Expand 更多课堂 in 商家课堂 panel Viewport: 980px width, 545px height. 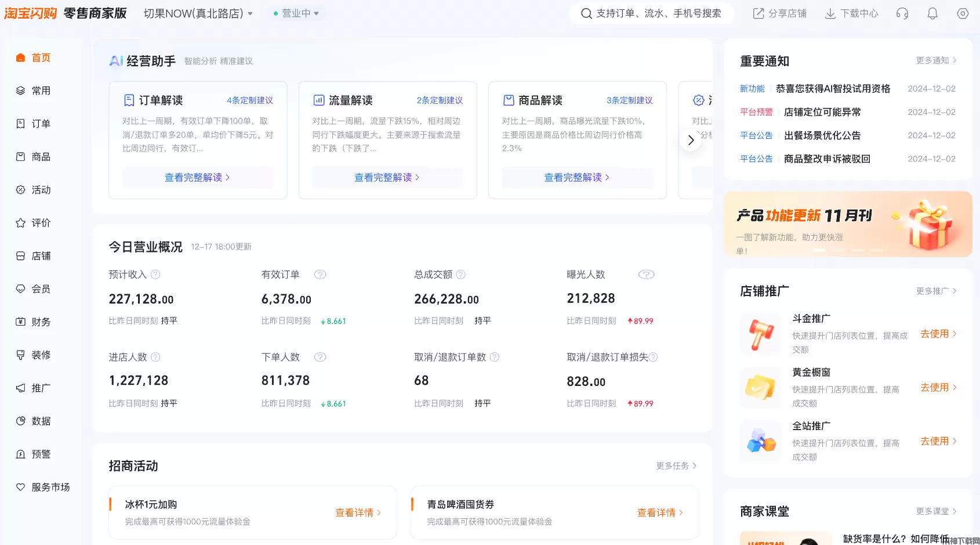pos(936,511)
